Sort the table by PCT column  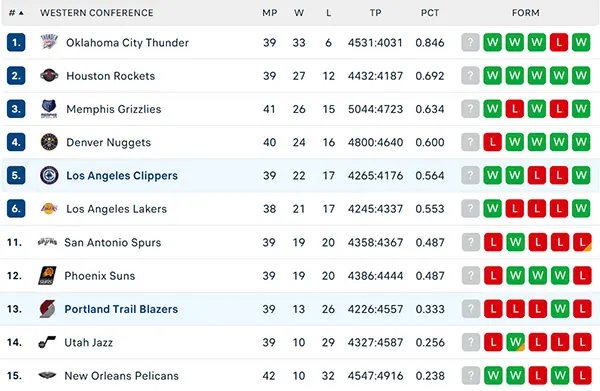coord(430,13)
